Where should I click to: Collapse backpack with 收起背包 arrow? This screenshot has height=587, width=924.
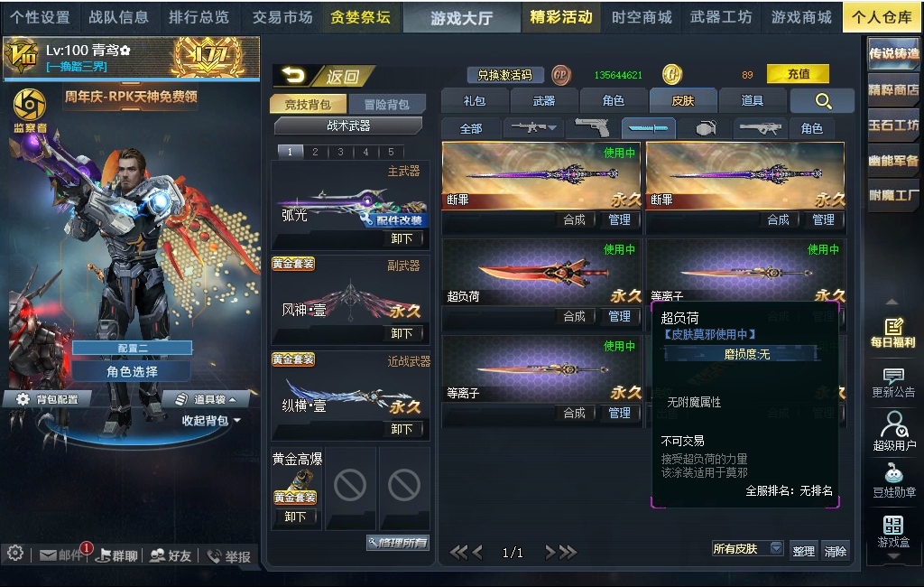click(211, 421)
